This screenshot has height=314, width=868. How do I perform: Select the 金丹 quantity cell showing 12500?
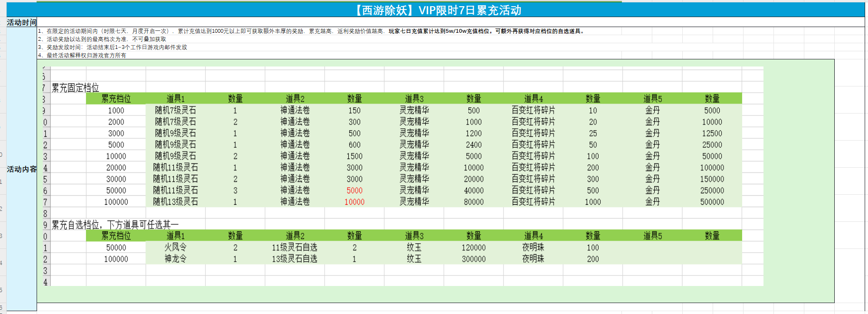tap(712, 133)
